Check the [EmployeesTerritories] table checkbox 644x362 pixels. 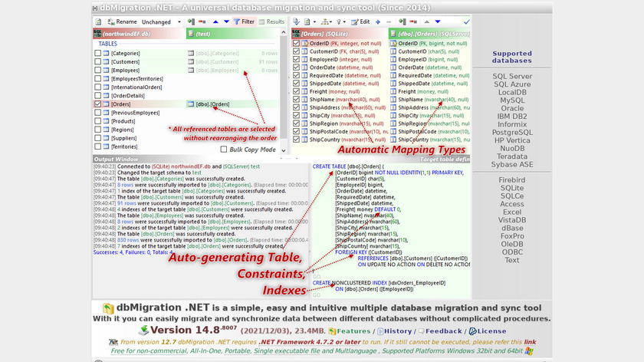pos(98,78)
